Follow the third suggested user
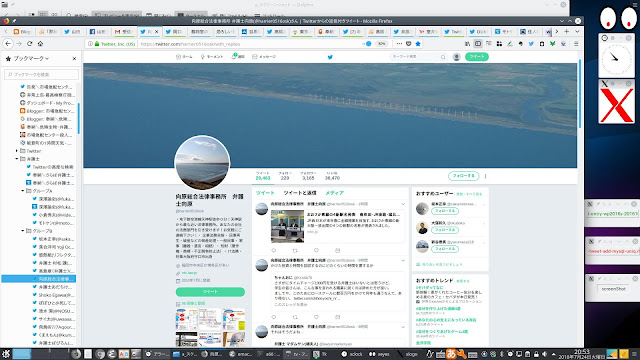 coord(445,249)
